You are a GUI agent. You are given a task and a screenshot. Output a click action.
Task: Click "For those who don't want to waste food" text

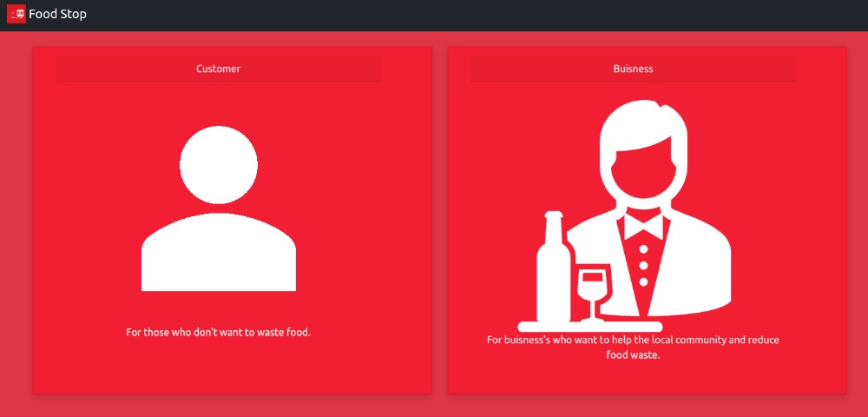pos(218,332)
